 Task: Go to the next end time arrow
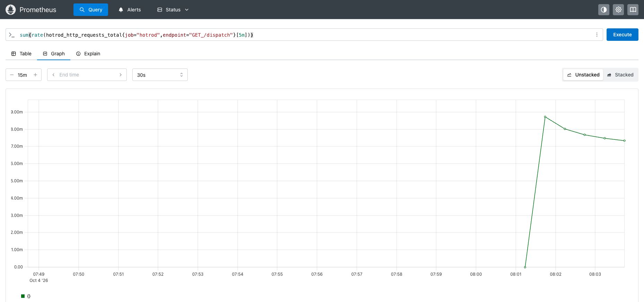coord(121,75)
